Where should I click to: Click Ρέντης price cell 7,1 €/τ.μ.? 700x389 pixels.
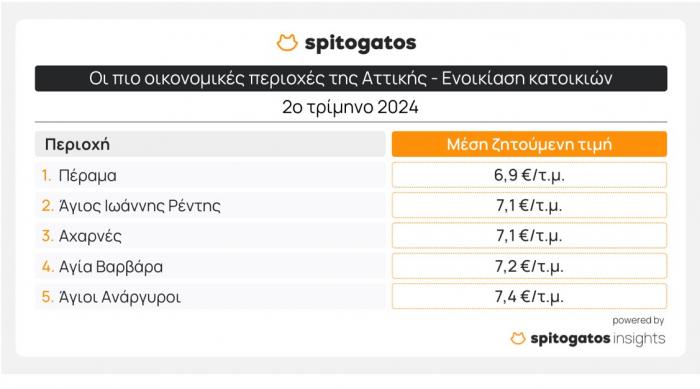click(529, 205)
